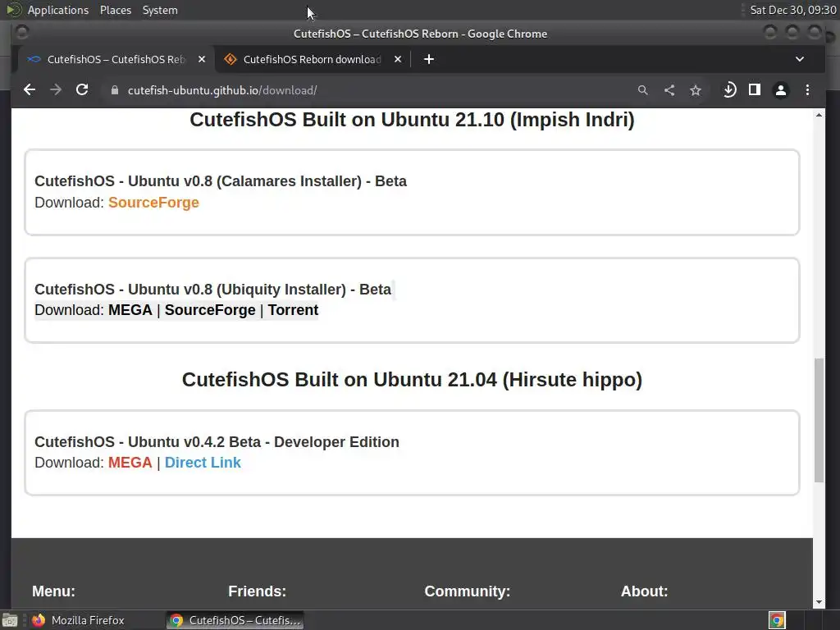Share this page via share icon
Viewport: 840px width, 630px height.
coord(669,90)
